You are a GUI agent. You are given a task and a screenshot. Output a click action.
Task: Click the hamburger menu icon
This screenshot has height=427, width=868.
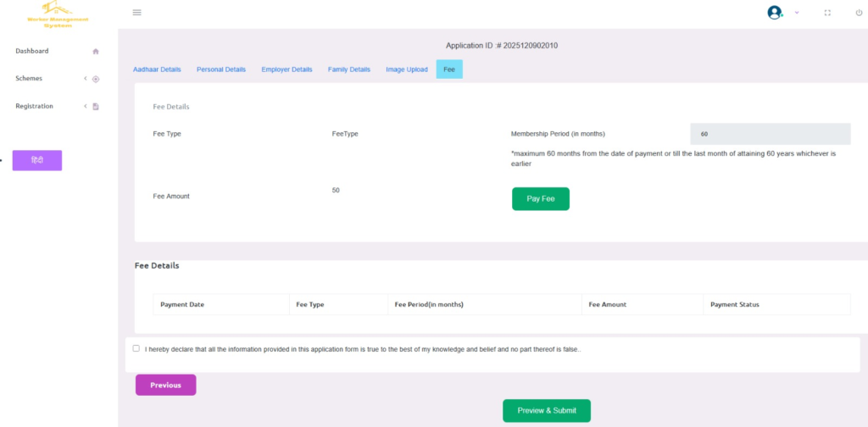click(137, 13)
